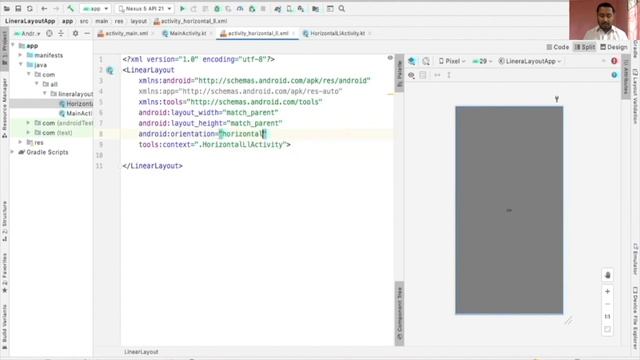Viewport: 640px width, 360px height.
Task: Expand the res folder
Action: click(x=20, y=142)
